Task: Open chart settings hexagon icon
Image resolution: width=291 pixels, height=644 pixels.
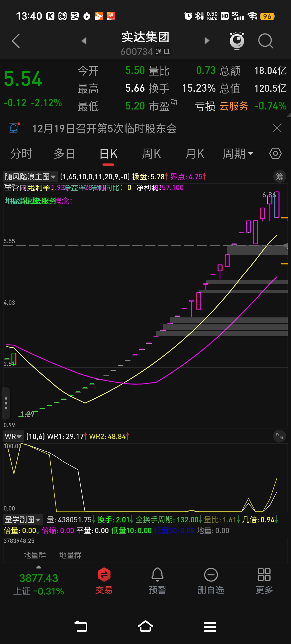Action: coord(275,153)
